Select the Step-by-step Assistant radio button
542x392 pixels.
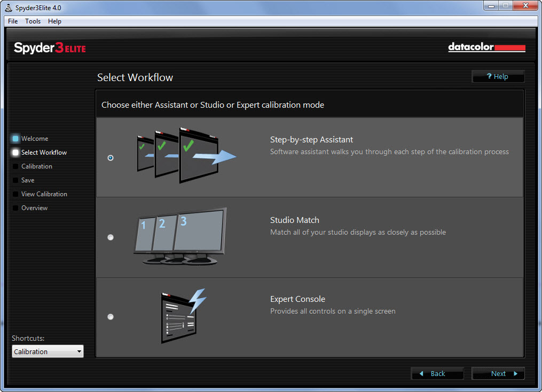[111, 158]
